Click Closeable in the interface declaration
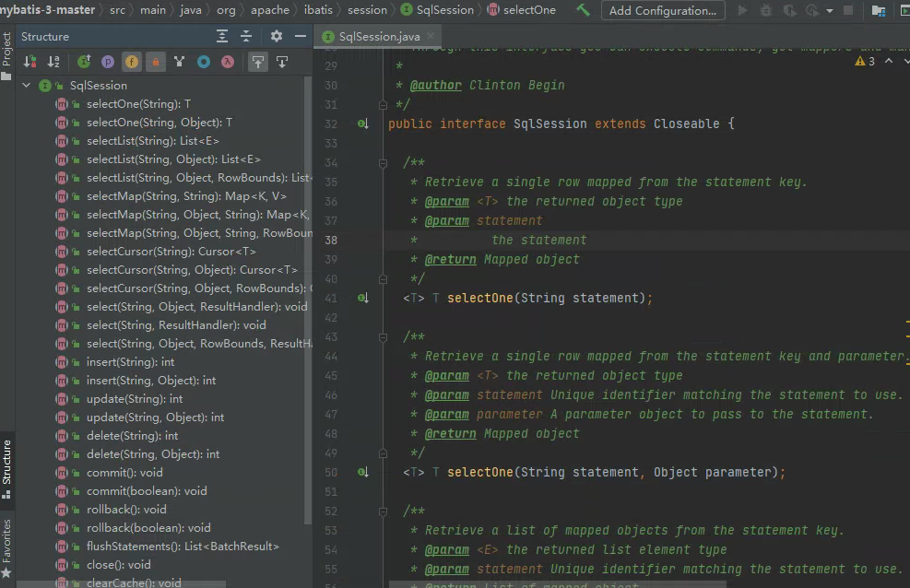This screenshot has height=588, width=910. 686,123
